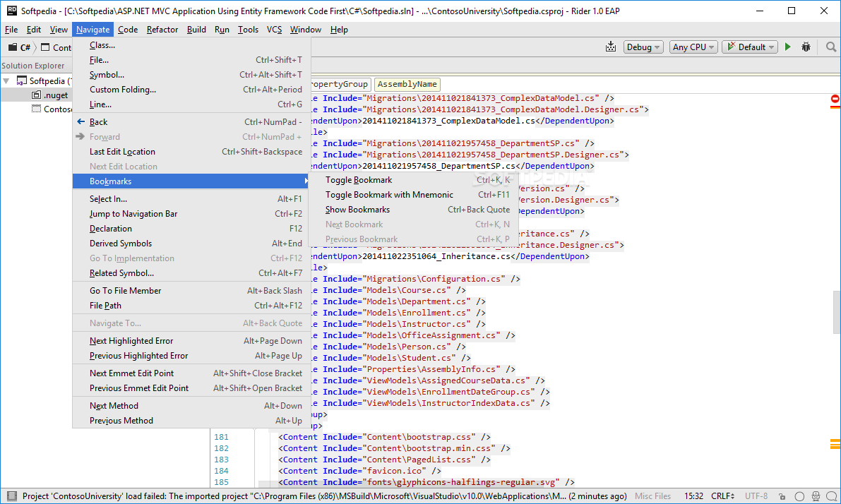Image resolution: width=841 pixels, height=504 pixels.
Task: Change UTF-8 file encoding in status bar
Action: pyautogui.click(x=756, y=496)
